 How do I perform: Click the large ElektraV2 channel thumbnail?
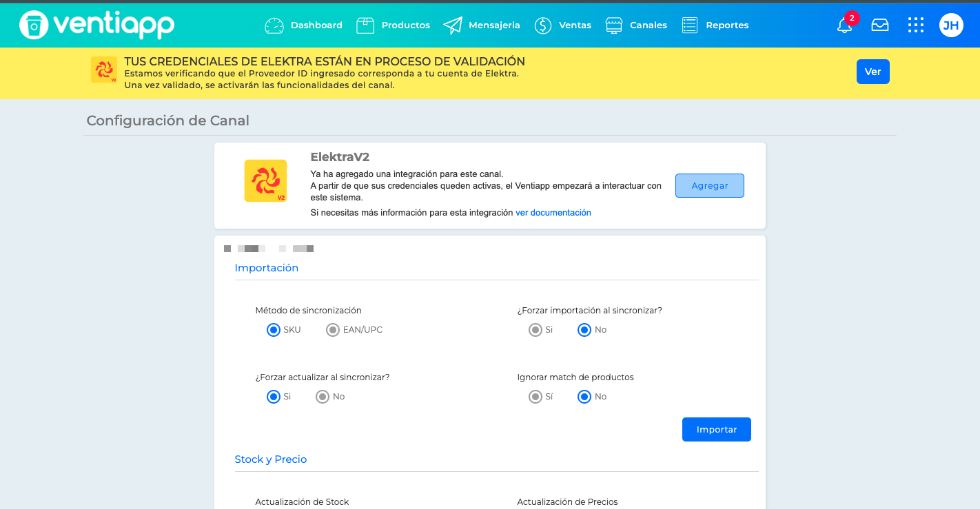265,180
